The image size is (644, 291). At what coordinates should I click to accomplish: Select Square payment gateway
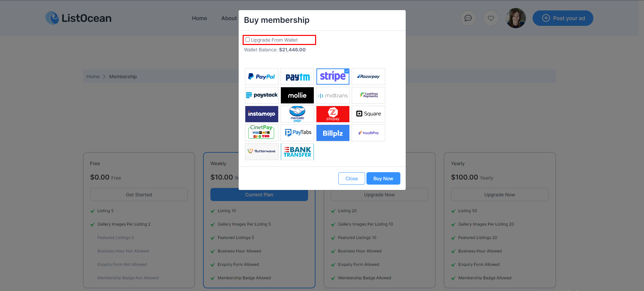(368, 114)
